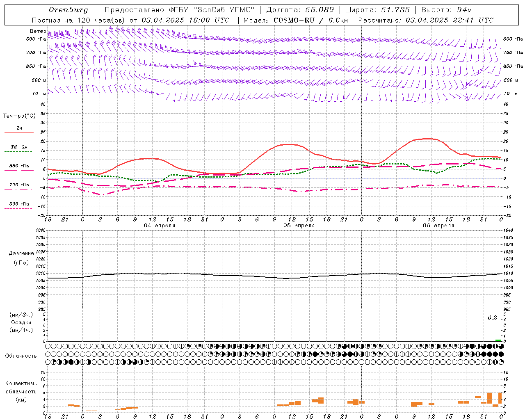Click the 'Ветер' wind panel label

point(38,31)
